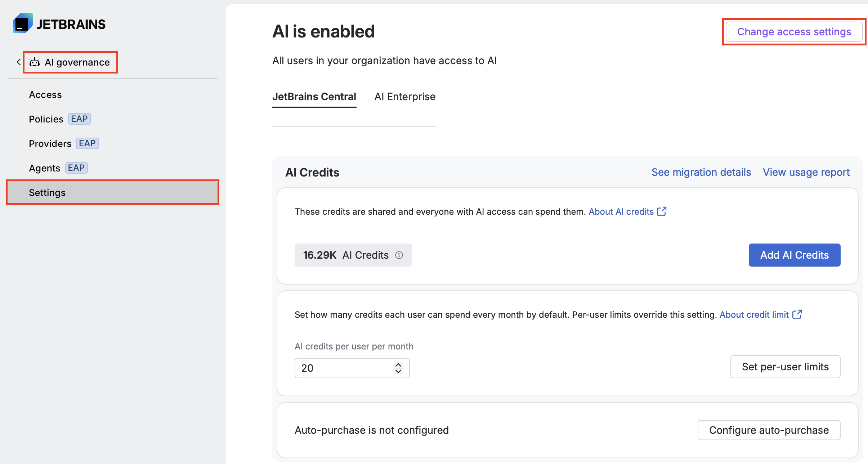Switch to the AI Enterprise tab
Screen dimensions: 868x464
[405, 97]
